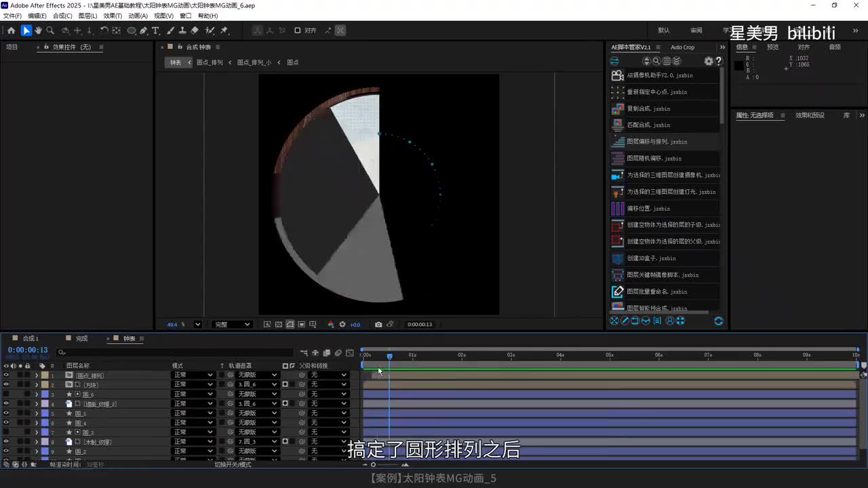
Task: Take a snapshot with the camera icon
Action: coord(378,324)
